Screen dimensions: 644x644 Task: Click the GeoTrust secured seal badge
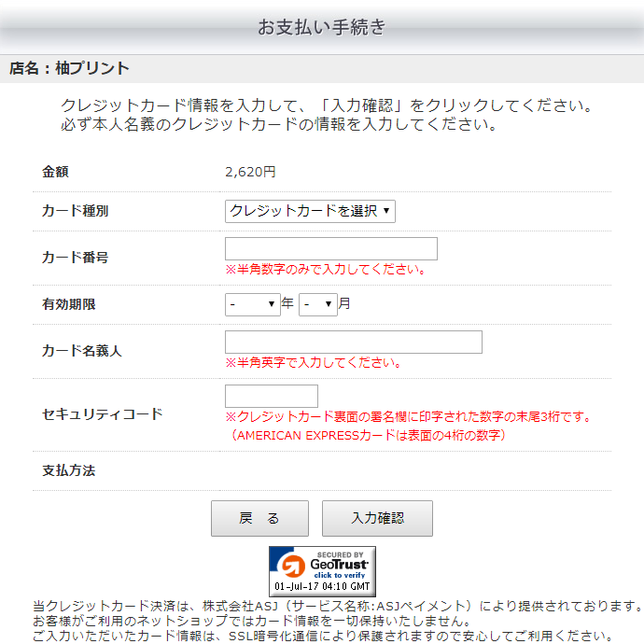click(322, 571)
